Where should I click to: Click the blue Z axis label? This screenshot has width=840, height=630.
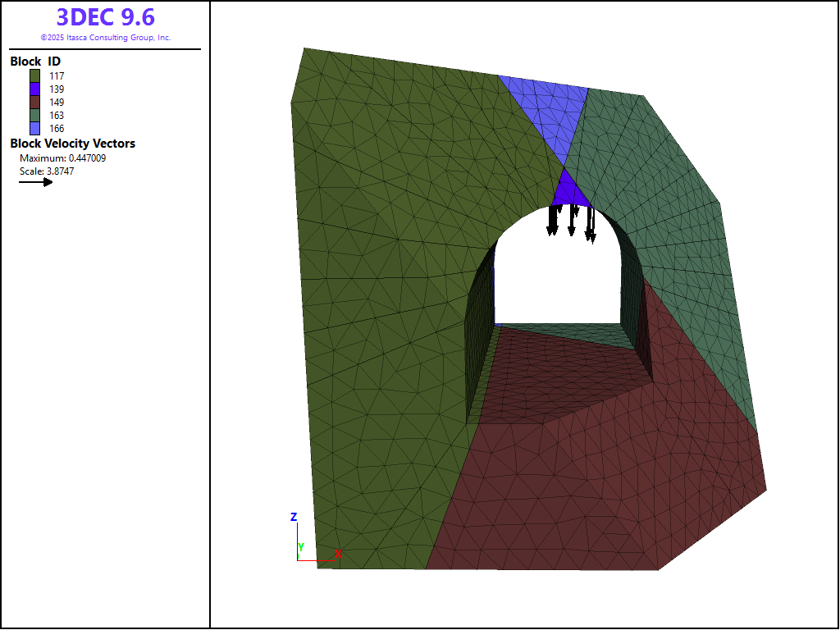[293, 517]
